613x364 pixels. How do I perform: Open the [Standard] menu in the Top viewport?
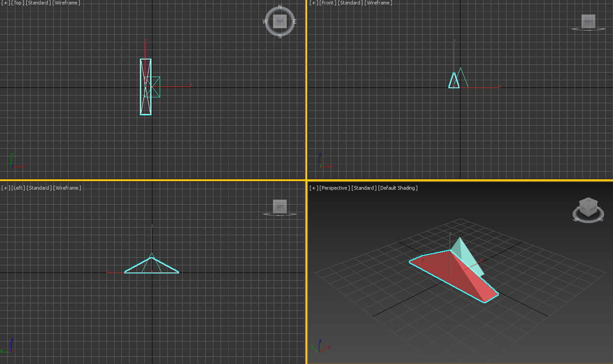pos(38,3)
